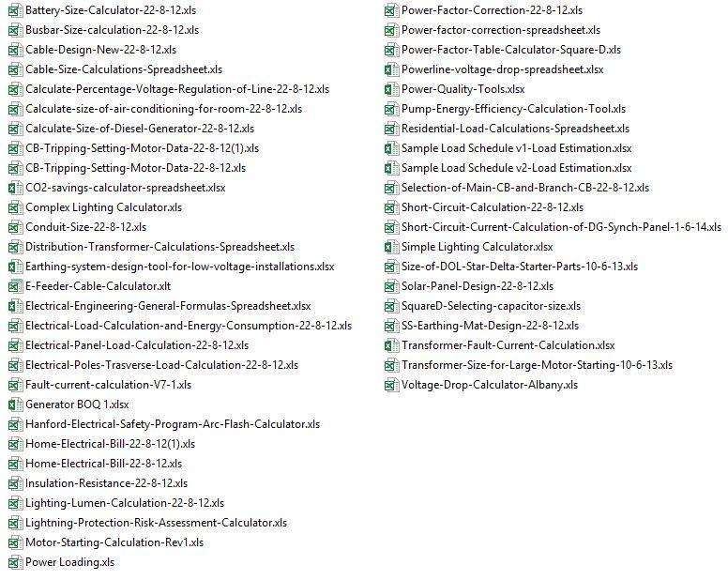Click the icon next to Conduit-Size-22-8-12.xls
Viewport: 728px width, 580px height.
(15, 227)
